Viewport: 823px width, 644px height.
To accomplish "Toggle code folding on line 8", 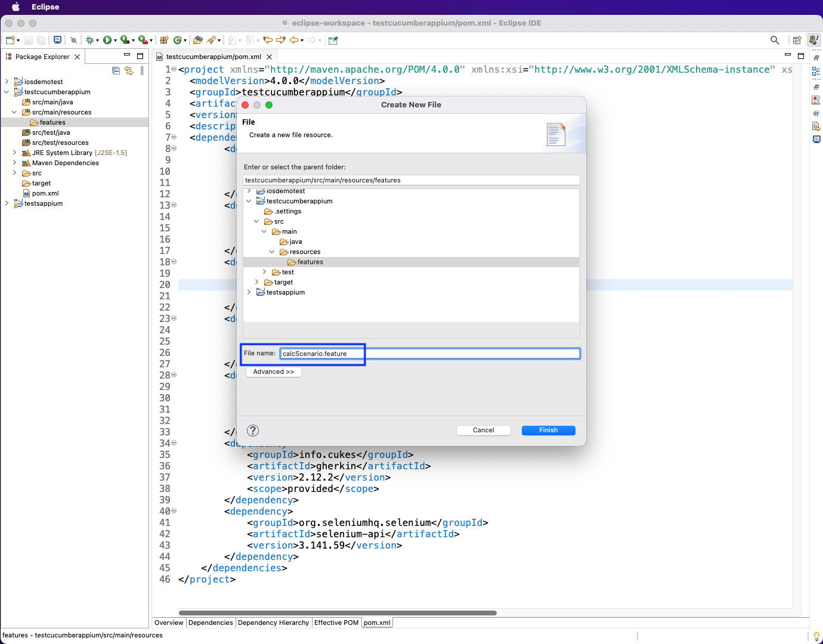I will point(174,148).
